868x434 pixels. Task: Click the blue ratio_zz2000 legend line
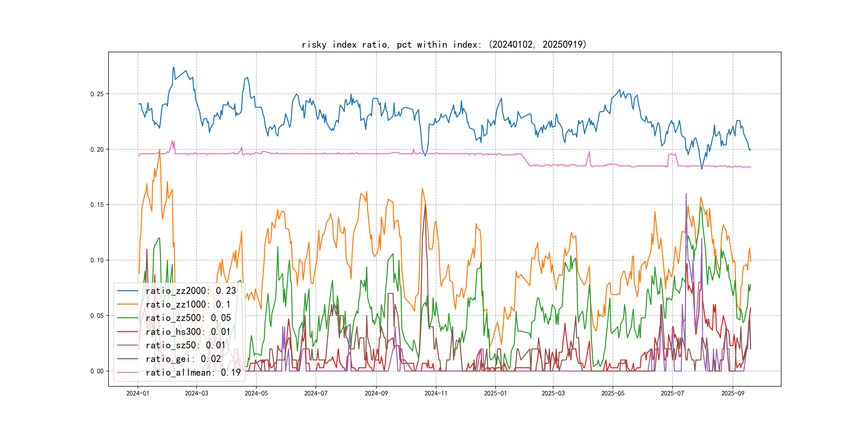coord(127,290)
